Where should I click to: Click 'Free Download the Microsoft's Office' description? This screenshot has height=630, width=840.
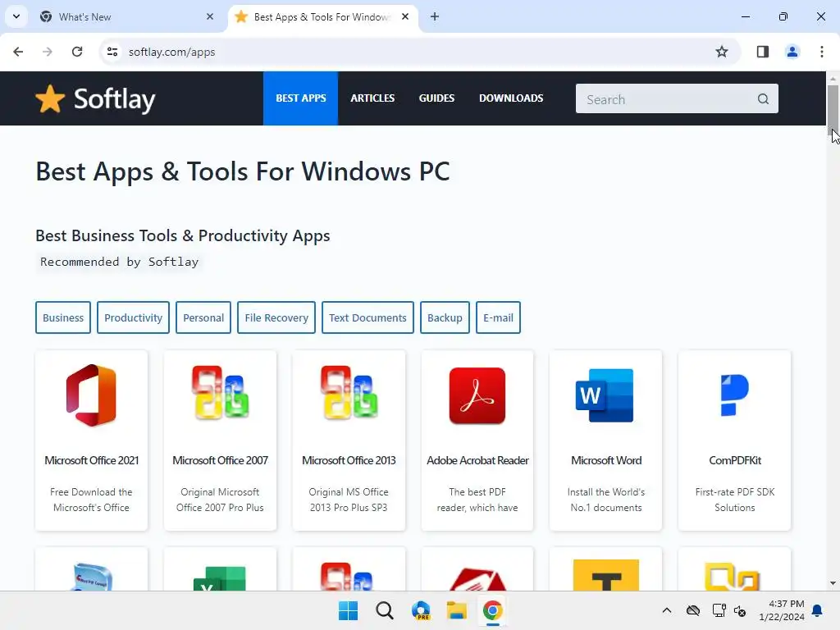(x=91, y=500)
